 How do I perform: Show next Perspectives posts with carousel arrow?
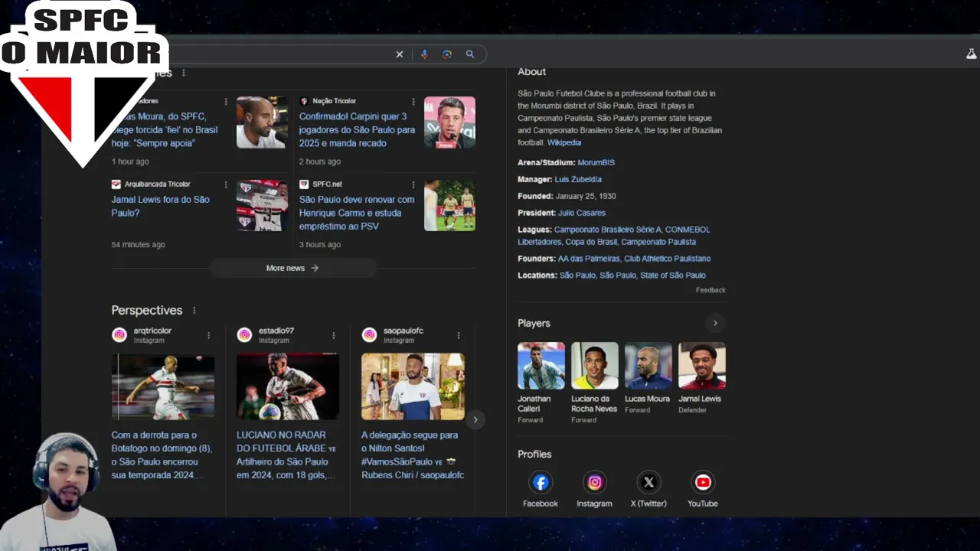coord(475,419)
